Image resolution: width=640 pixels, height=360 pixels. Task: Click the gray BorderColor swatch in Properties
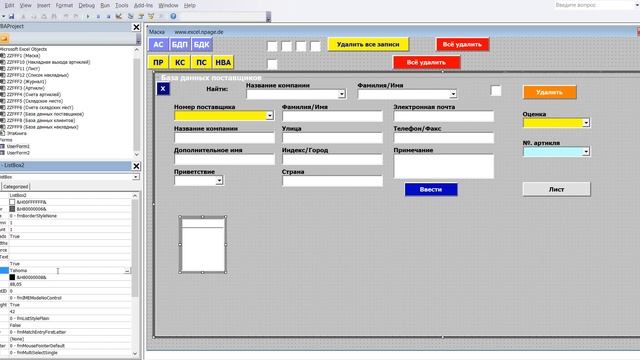(12, 209)
